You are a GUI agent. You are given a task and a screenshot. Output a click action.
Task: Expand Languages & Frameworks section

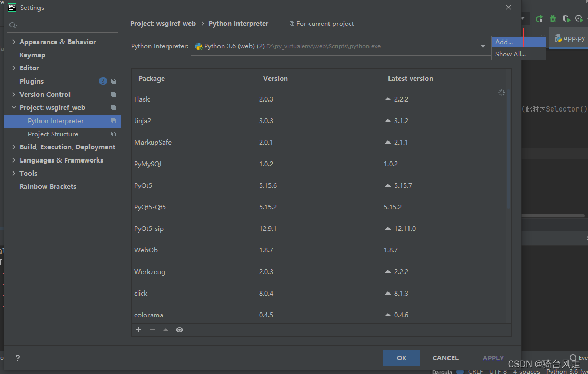pos(14,160)
